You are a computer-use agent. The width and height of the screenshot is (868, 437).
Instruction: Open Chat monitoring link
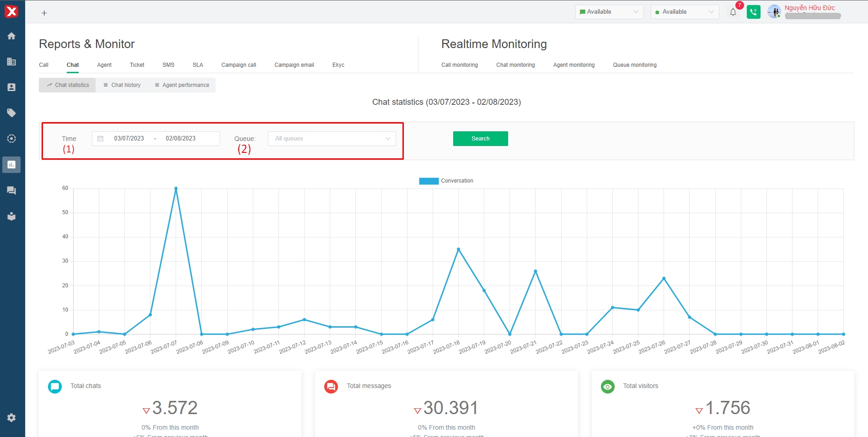pos(515,65)
